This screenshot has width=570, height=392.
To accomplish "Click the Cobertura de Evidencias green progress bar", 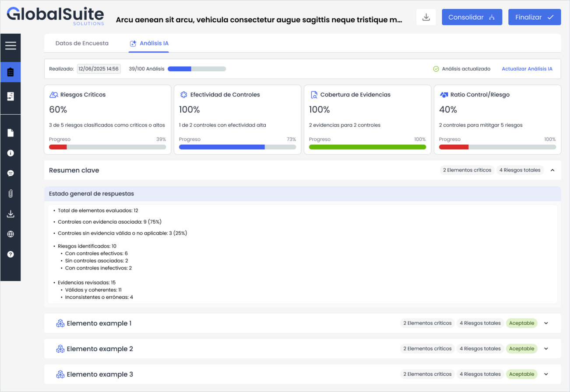I will coord(367,147).
